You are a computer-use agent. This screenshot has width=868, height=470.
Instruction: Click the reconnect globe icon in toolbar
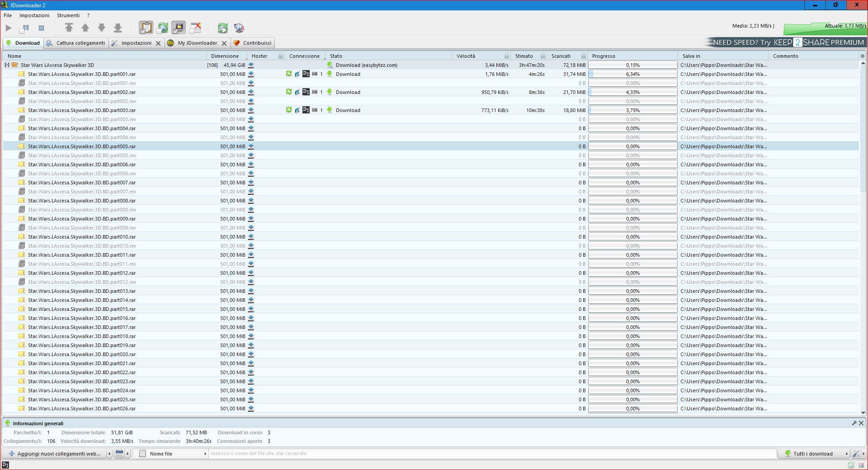(239, 28)
